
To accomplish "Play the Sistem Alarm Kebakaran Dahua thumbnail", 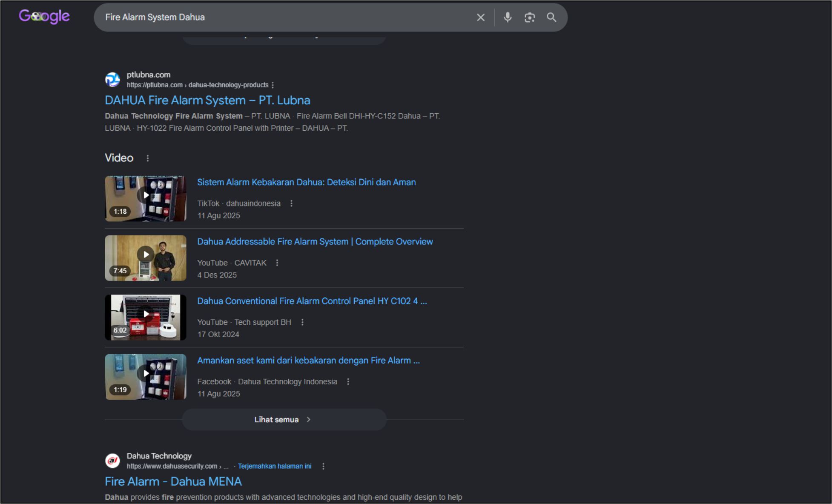I will pyautogui.click(x=146, y=198).
